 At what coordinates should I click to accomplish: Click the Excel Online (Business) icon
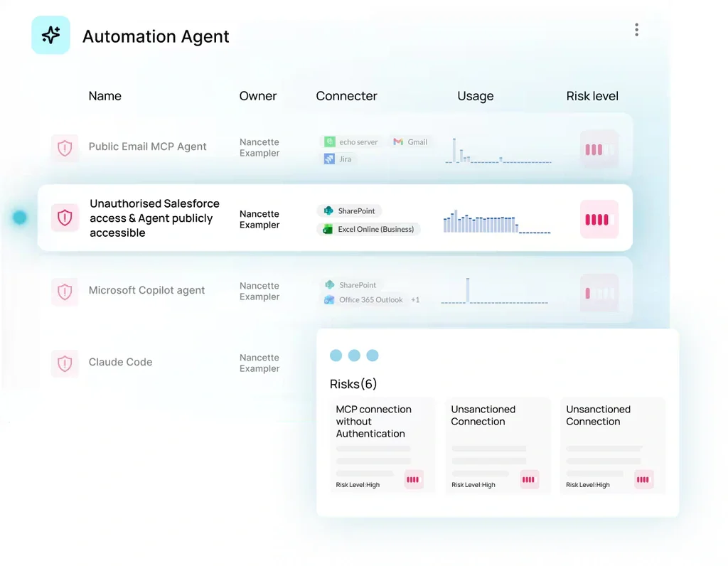point(328,229)
